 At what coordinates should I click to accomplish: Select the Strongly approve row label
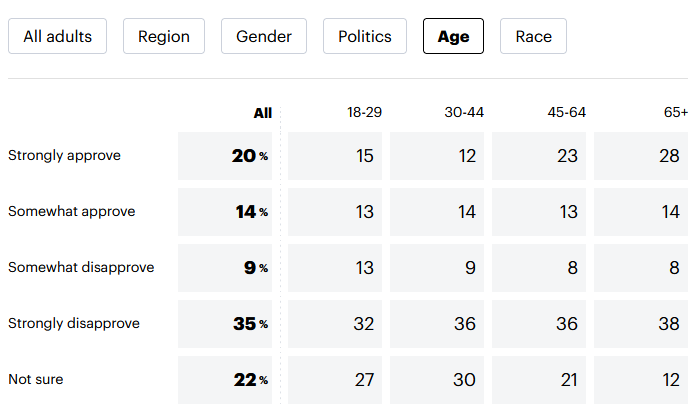pos(64,155)
